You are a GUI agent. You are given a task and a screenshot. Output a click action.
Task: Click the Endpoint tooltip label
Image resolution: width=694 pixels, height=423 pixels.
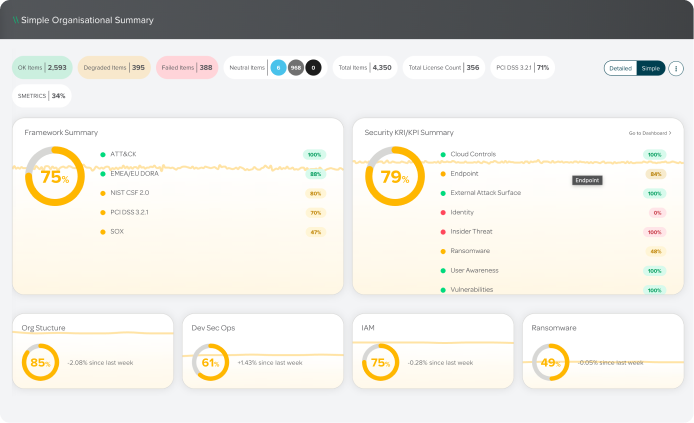point(587,180)
